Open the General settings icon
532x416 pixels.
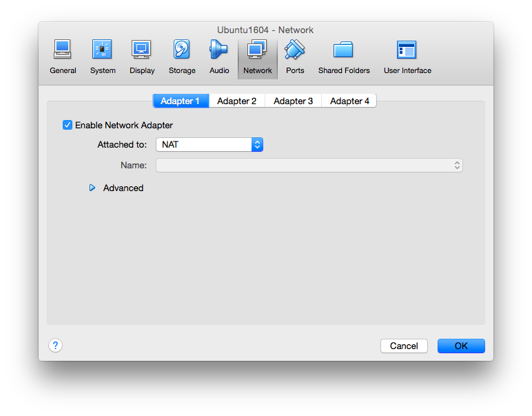(x=63, y=50)
